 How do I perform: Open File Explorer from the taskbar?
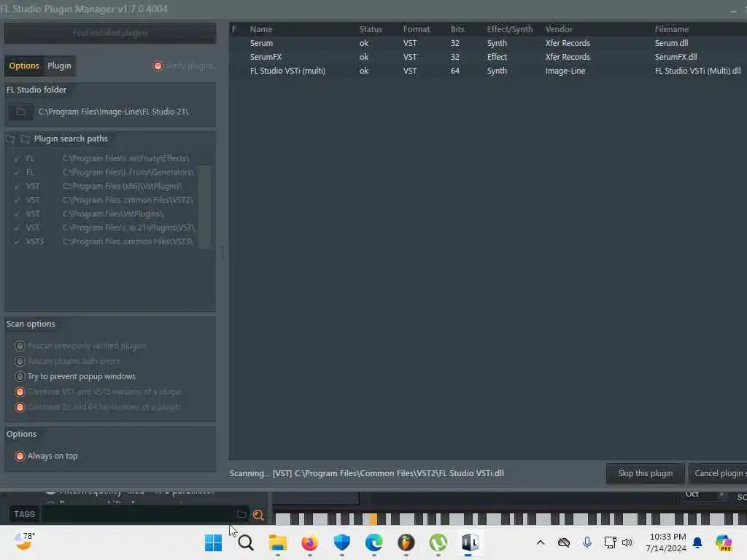tap(278, 542)
